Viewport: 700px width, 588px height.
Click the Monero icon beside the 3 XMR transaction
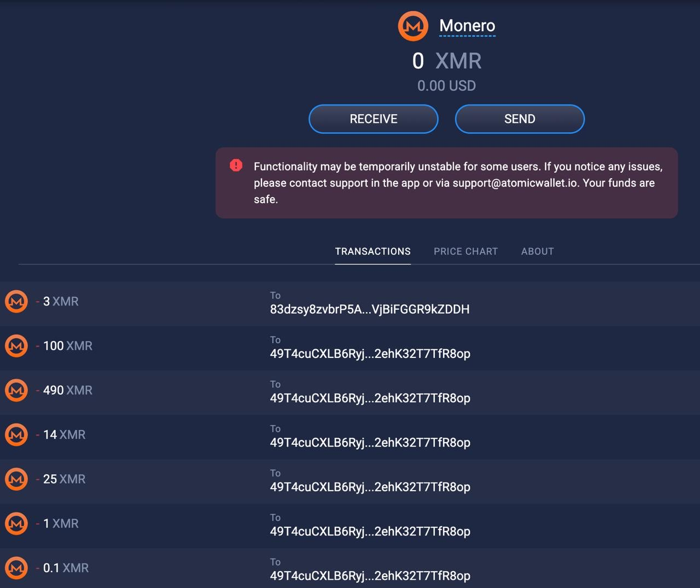point(16,301)
